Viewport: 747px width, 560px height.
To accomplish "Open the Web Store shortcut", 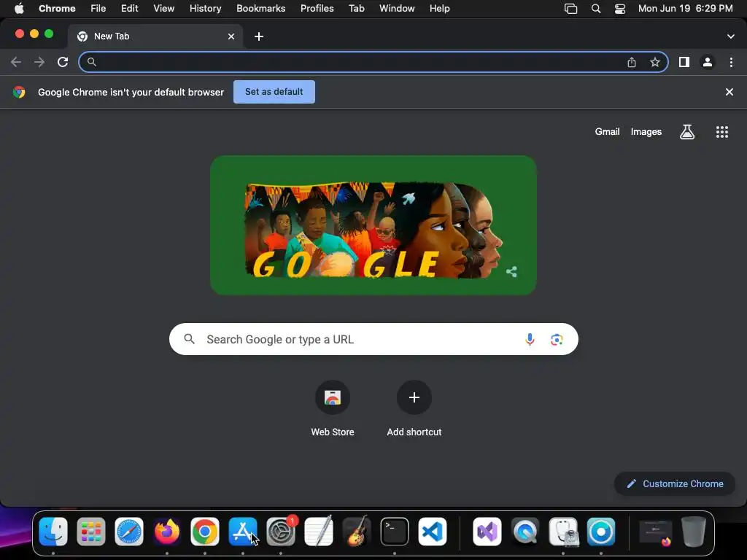I will 333,408.
